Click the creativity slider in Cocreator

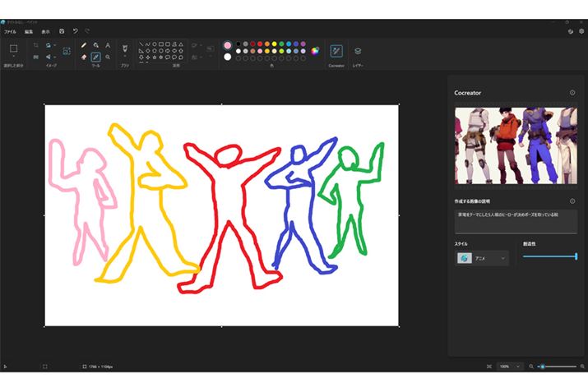coord(549,257)
